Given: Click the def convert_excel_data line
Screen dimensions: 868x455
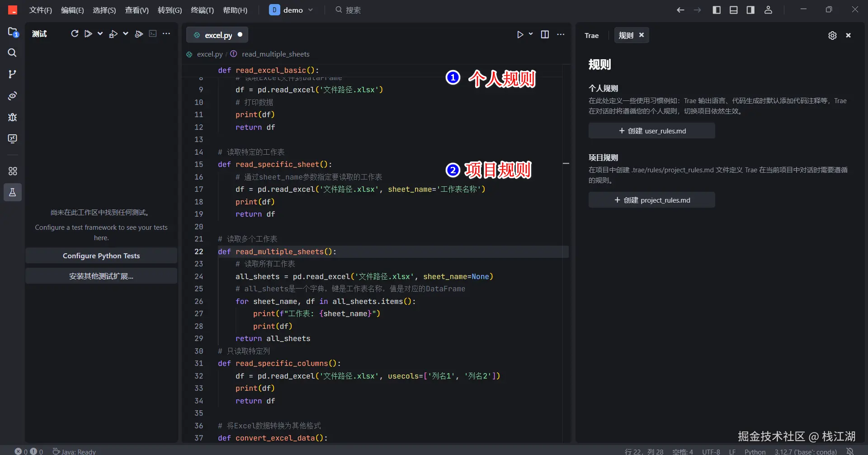Looking at the screenshot, I should tap(273, 438).
